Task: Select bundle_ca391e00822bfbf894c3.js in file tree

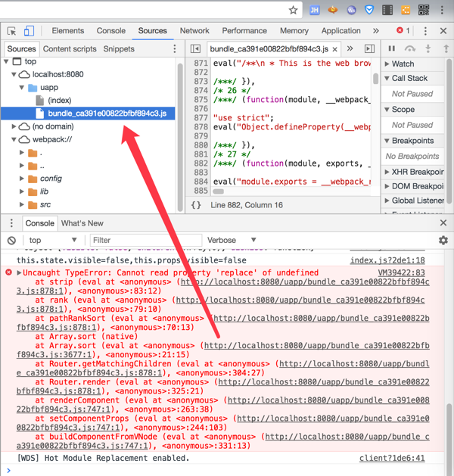Action: click(x=88, y=114)
